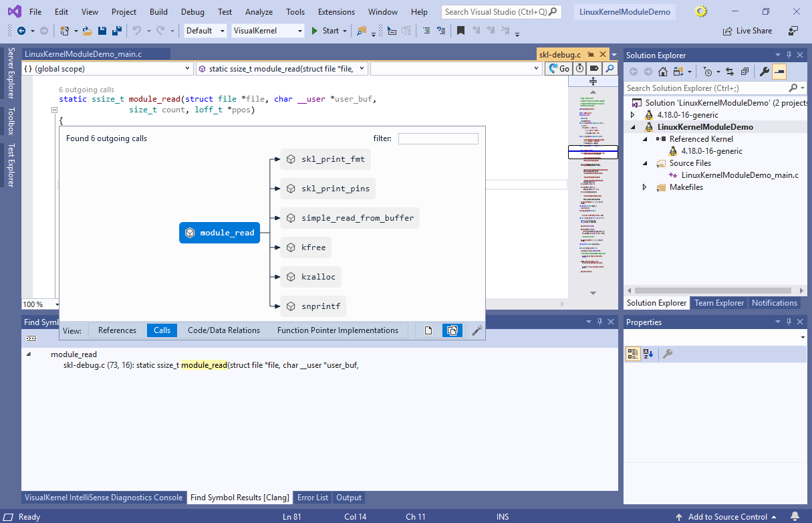Click the Undo arrow in toolbar

coord(136,31)
